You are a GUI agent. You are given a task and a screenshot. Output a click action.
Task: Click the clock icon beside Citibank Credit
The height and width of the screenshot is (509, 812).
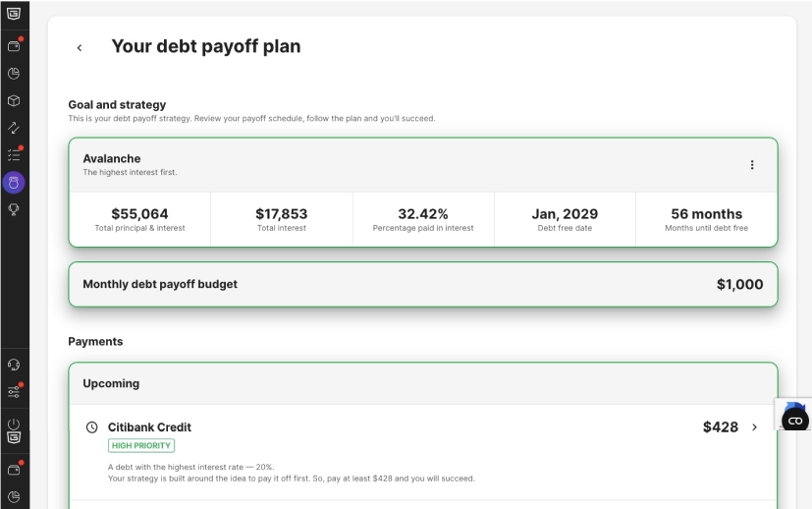click(91, 427)
